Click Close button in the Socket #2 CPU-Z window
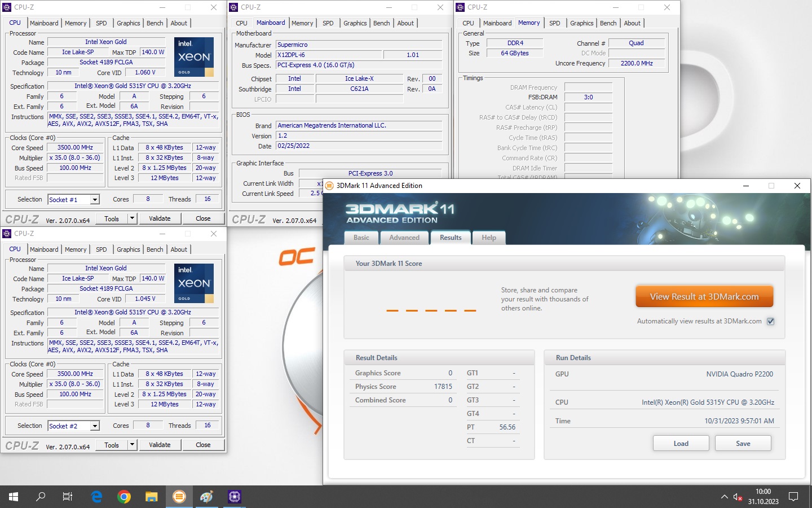 [x=203, y=445]
